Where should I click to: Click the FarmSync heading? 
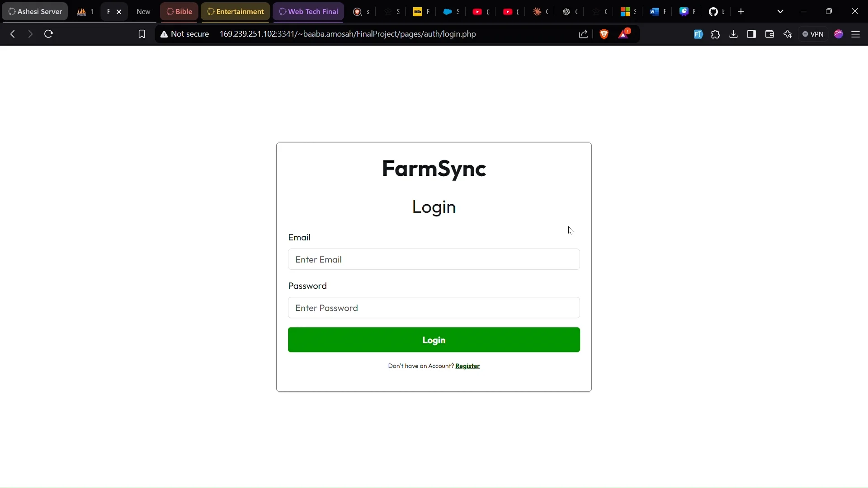click(434, 169)
